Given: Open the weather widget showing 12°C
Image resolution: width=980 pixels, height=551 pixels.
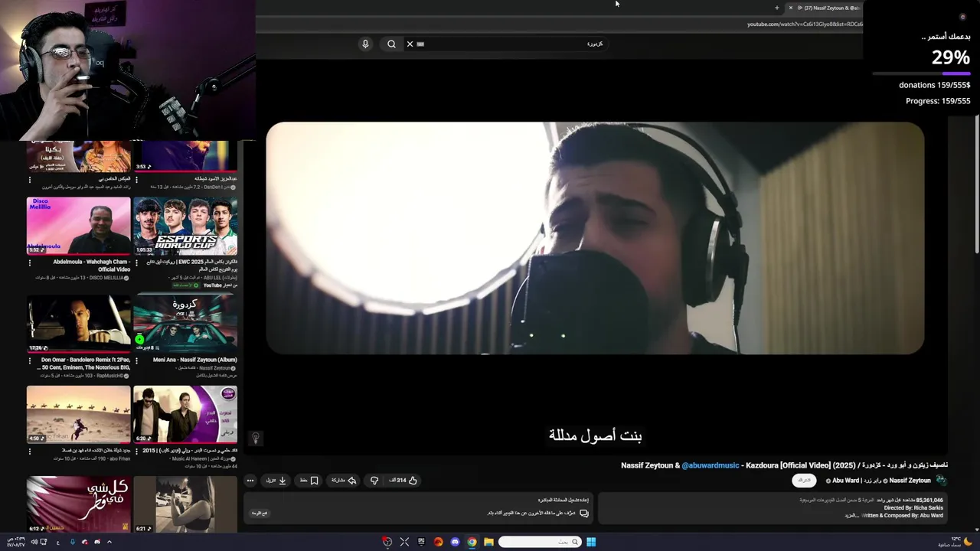Looking at the screenshot, I should 955,542.
